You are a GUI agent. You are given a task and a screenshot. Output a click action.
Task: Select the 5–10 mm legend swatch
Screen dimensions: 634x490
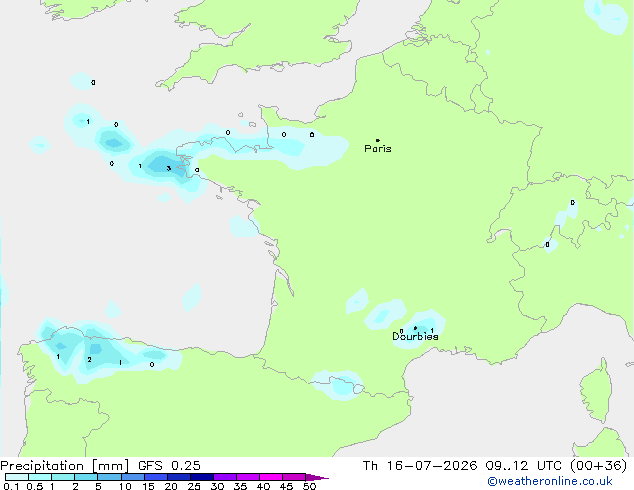tap(109, 477)
